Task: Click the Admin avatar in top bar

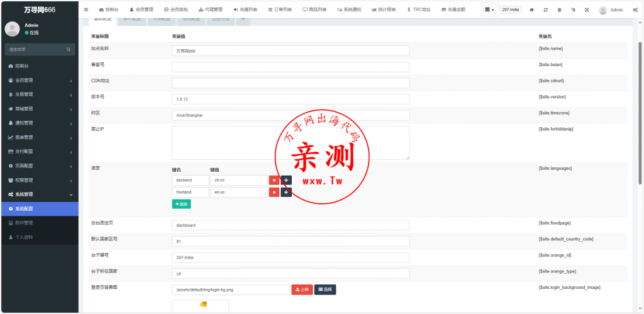Action: point(603,10)
